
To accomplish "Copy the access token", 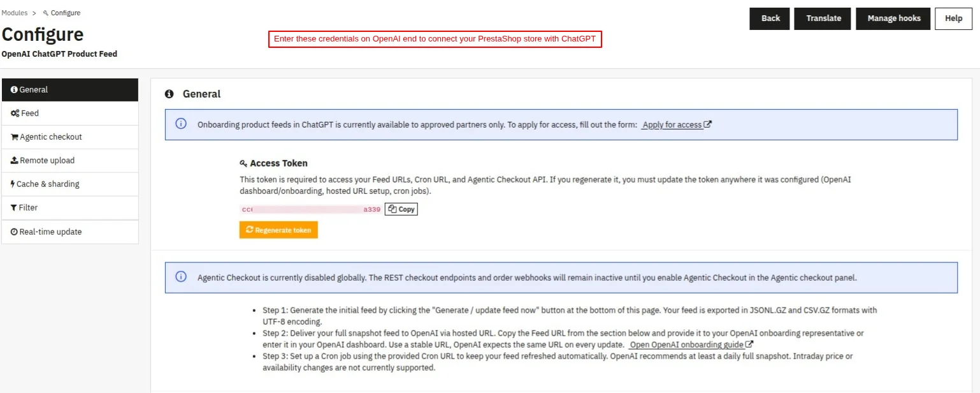I will [x=401, y=209].
